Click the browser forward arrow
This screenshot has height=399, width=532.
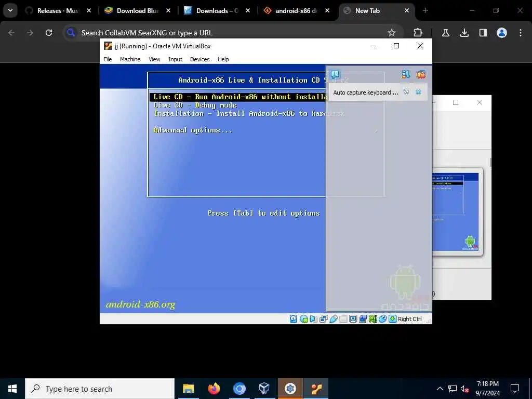pyautogui.click(x=30, y=33)
